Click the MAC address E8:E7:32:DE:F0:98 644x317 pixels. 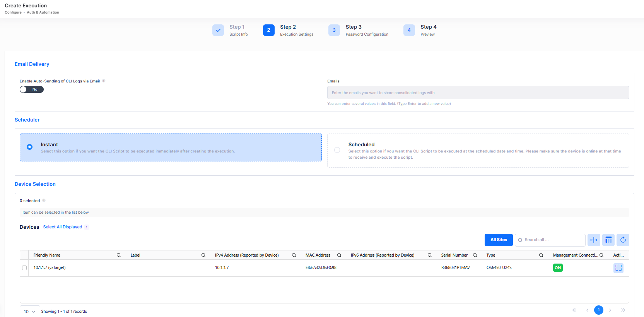coord(321,267)
